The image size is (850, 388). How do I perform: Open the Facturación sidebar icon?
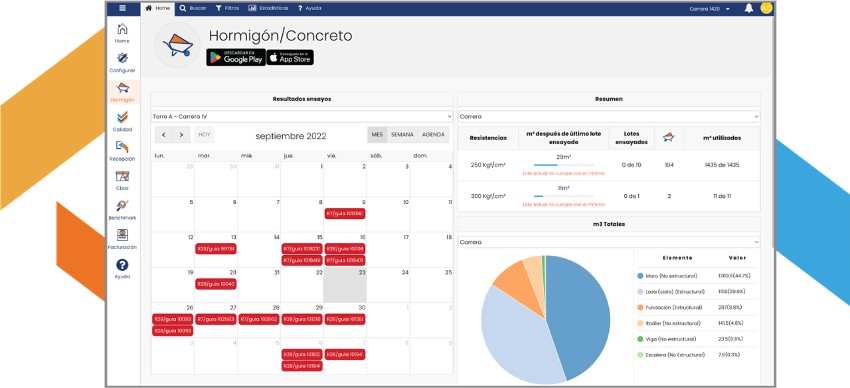pyautogui.click(x=123, y=235)
